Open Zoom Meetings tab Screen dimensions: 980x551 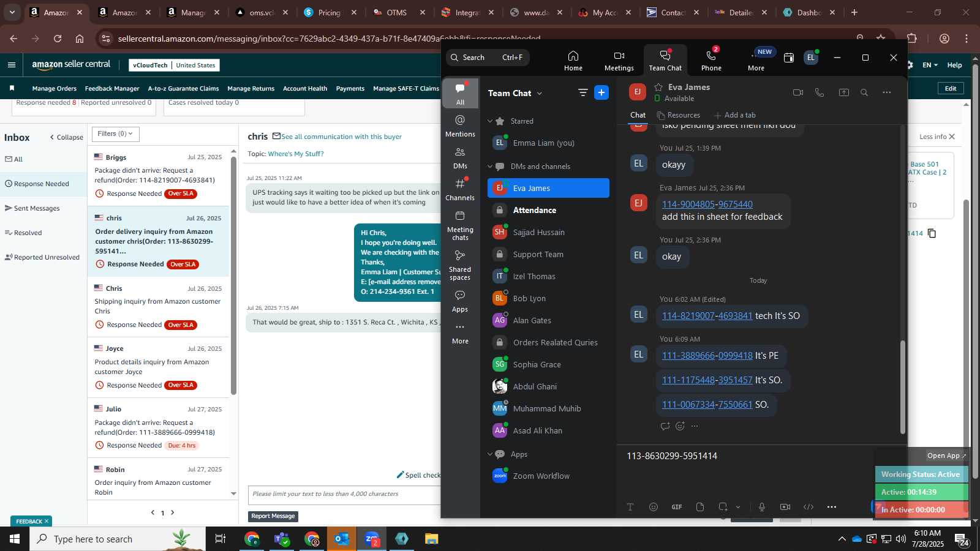coord(619,61)
